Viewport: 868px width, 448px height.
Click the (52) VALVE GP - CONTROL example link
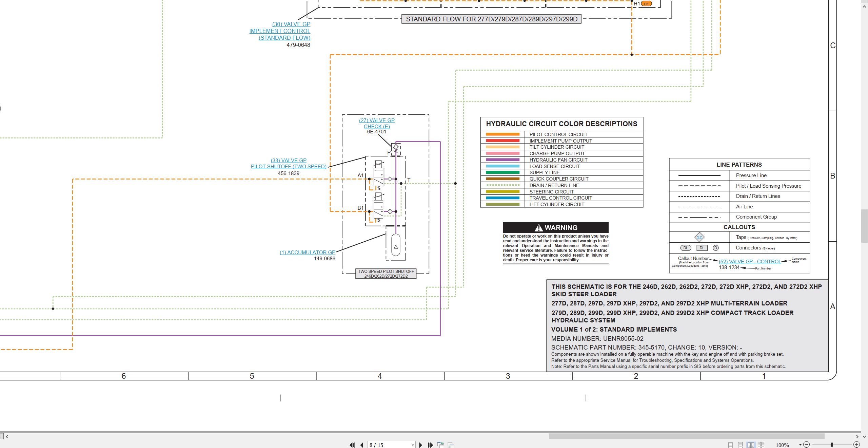pos(750,261)
